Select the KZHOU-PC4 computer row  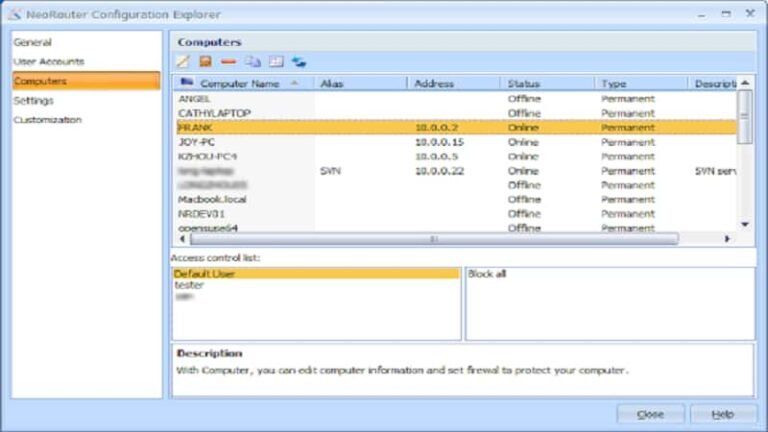click(x=456, y=156)
